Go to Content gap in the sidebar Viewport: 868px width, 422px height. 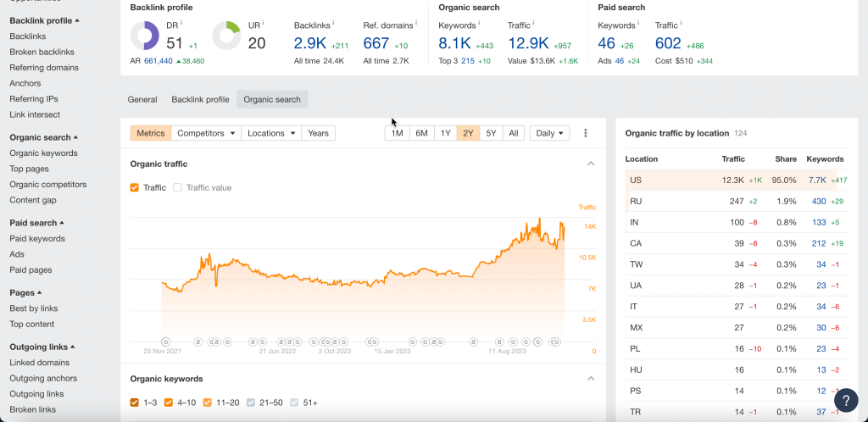point(33,200)
